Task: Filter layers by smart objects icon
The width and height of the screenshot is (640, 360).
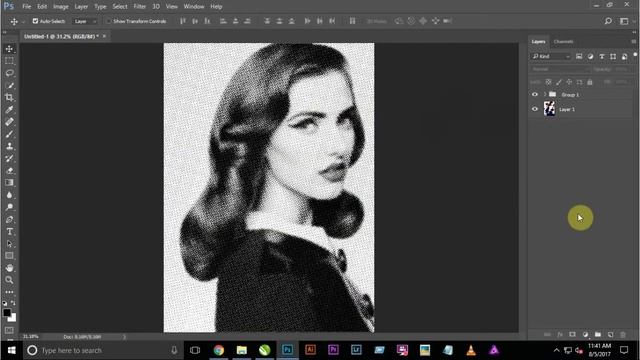Action: [624, 56]
